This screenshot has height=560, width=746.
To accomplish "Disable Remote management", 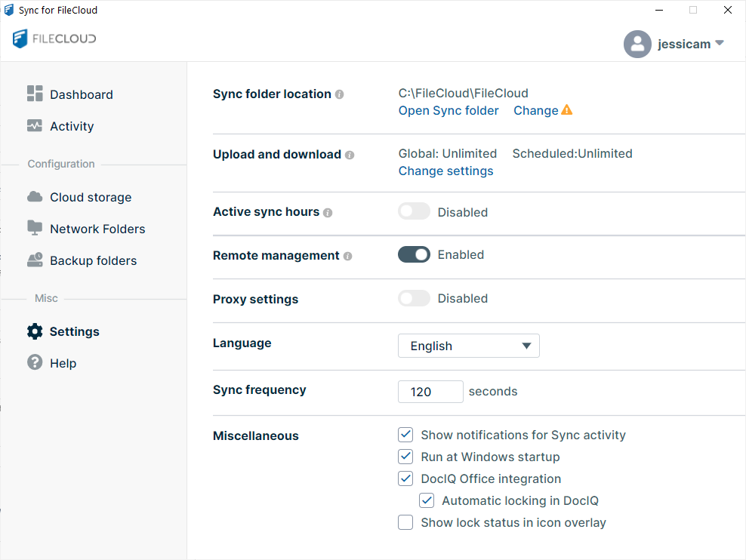I will 414,254.
